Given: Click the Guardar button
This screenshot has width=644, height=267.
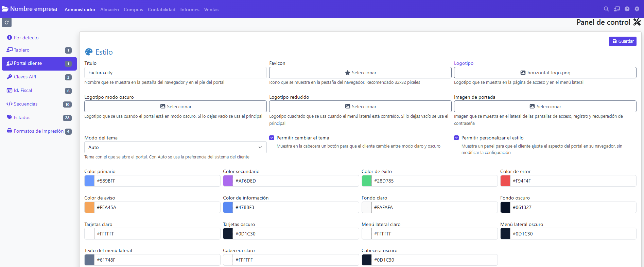Looking at the screenshot, I should click(x=623, y=41).
